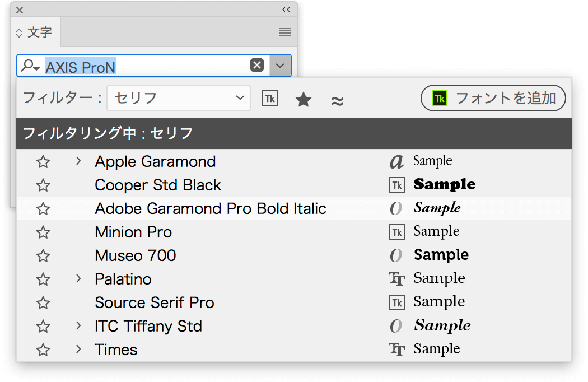Image resolution: width=588 pixels, height=382 pixels.
Task: Favorite Cooper Std Black with star
Action: click(43, 185)
